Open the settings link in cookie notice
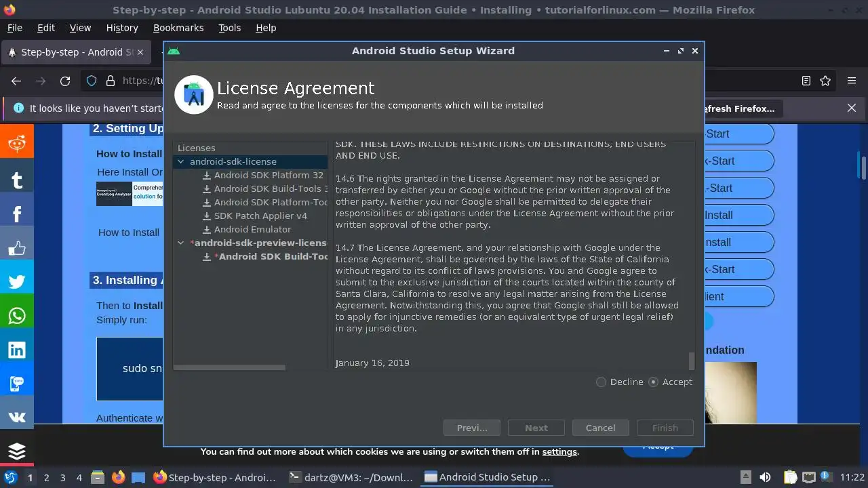Image resolution: width=868 pixels, height=488 pixels. [x=559, y=452]
